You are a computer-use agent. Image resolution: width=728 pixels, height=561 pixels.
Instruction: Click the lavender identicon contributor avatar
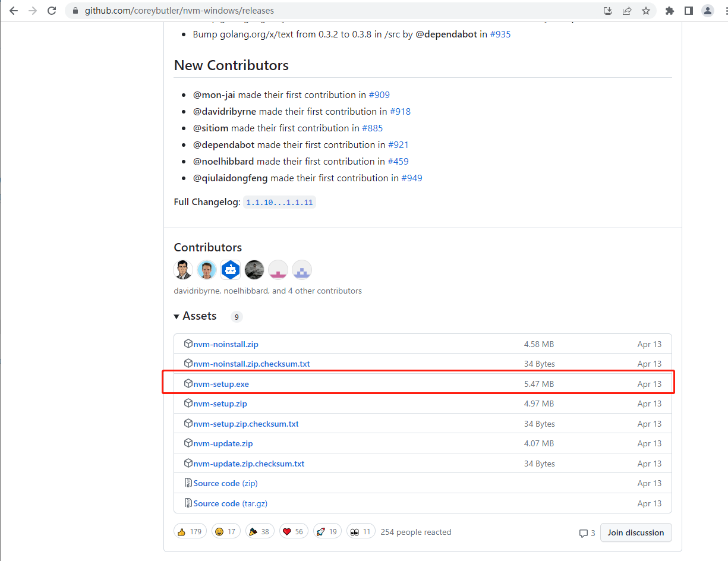pyautogui.click(x=302, y=270)
